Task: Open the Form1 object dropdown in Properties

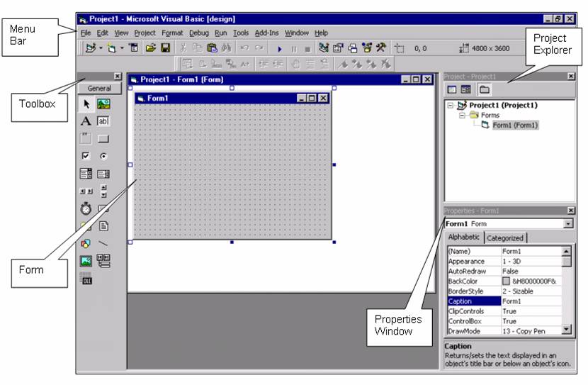Action: click(x=568, y=224)
